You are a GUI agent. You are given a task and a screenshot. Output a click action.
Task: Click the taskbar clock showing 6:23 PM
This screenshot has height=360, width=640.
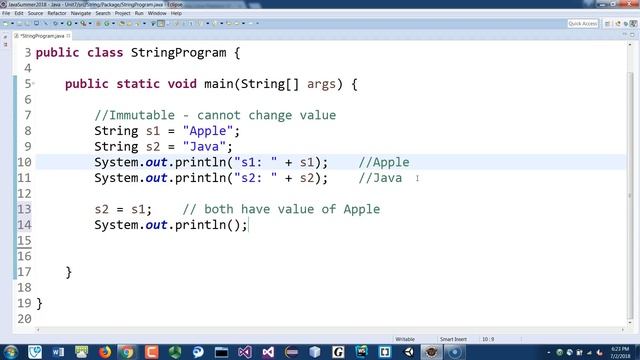click(x=620, y=352)
